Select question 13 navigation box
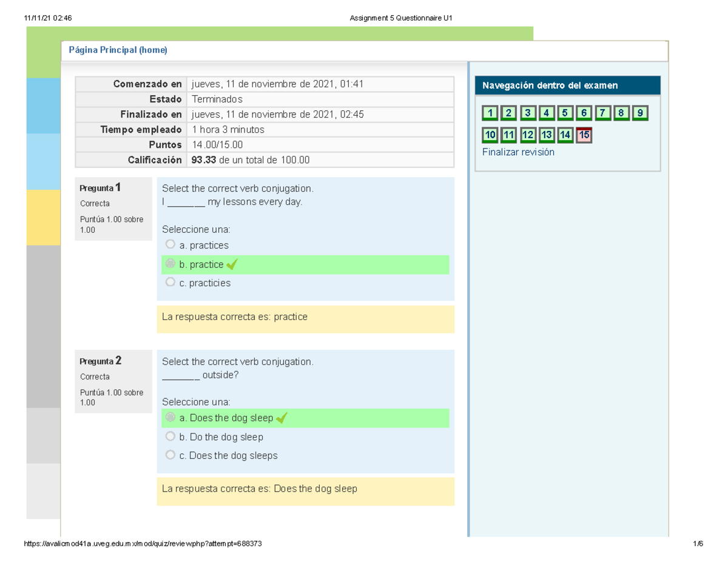The width and height of the screenshot is (728, 562). tap(547, 135)
